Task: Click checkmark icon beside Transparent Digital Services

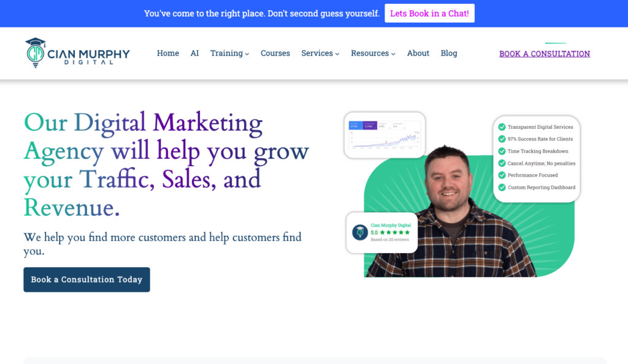Action: point(502,127)
